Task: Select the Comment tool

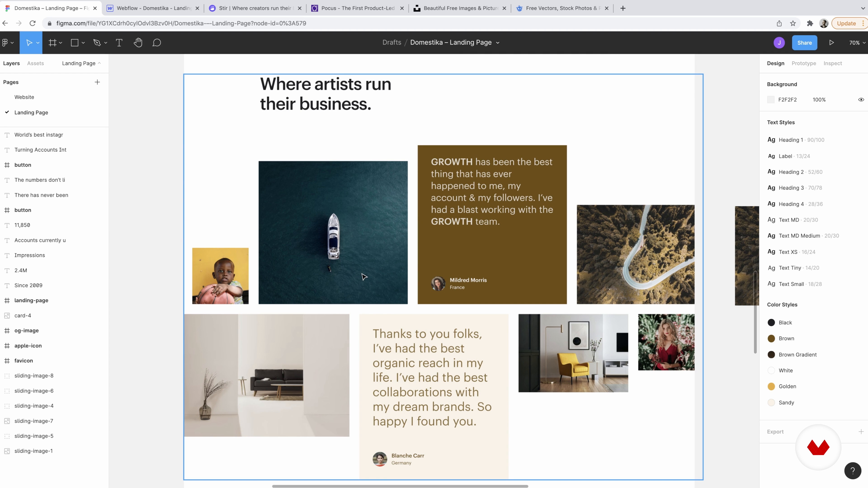Action: point(157,43)
